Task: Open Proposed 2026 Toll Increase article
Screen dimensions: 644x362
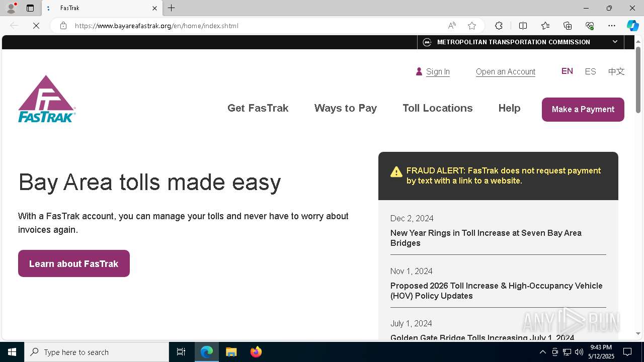Action: 497,291
